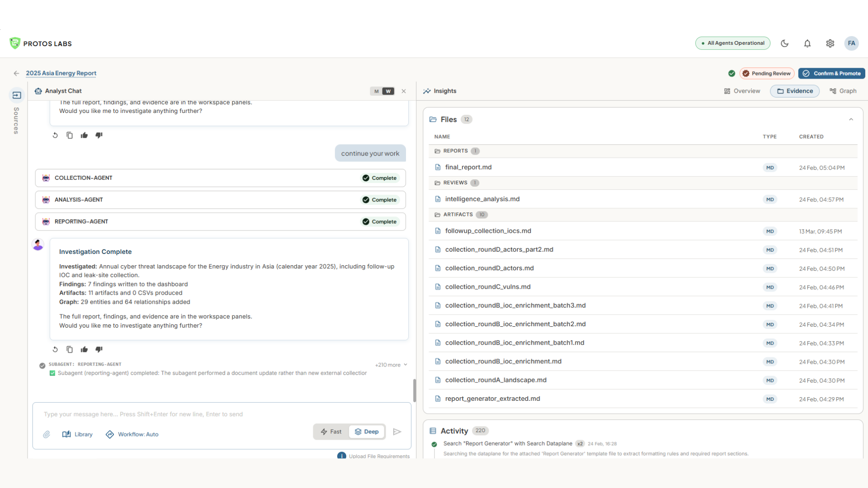Open the 2025 Asia Energy Report link
868x488 pixels.
tap(61, 73)
